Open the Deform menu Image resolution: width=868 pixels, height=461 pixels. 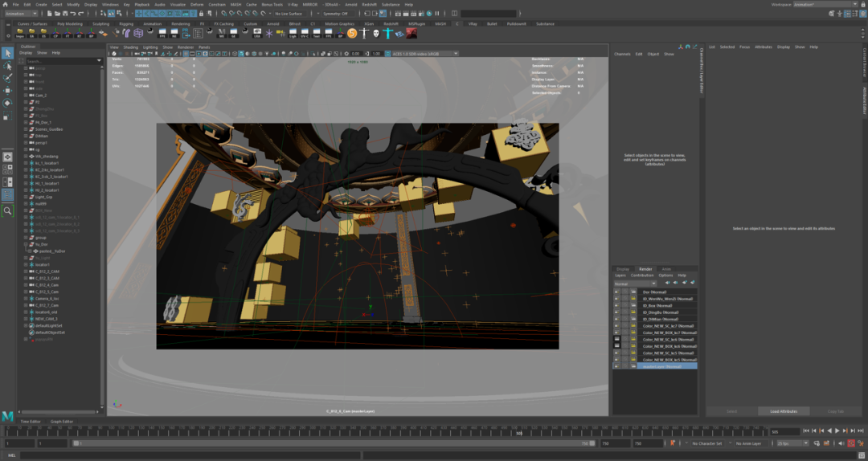coord(197,4)
